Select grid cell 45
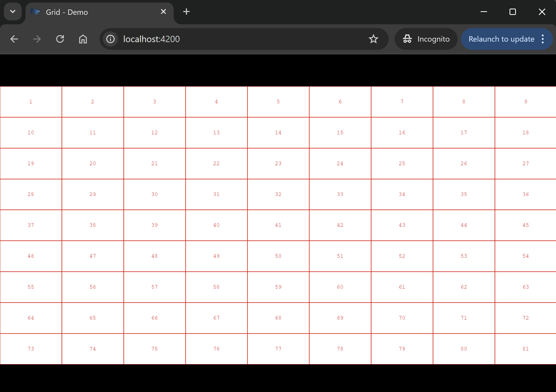The image size is (556, 392). coord(526,225)
